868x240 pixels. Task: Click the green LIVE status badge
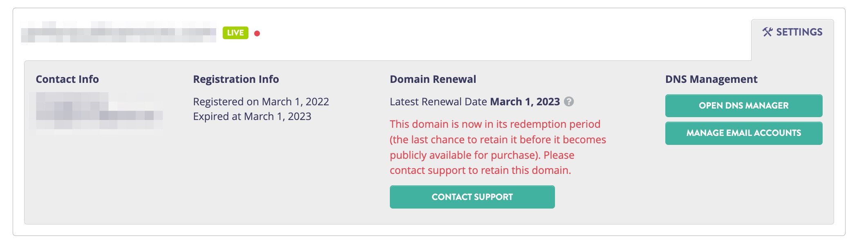point(235,33)
